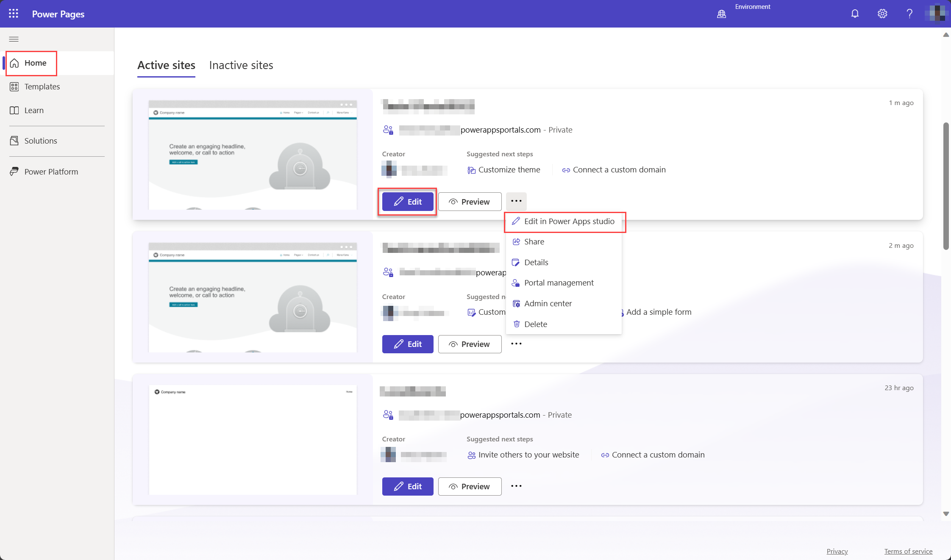Click the notifications bell icon

tap(854, 13)
